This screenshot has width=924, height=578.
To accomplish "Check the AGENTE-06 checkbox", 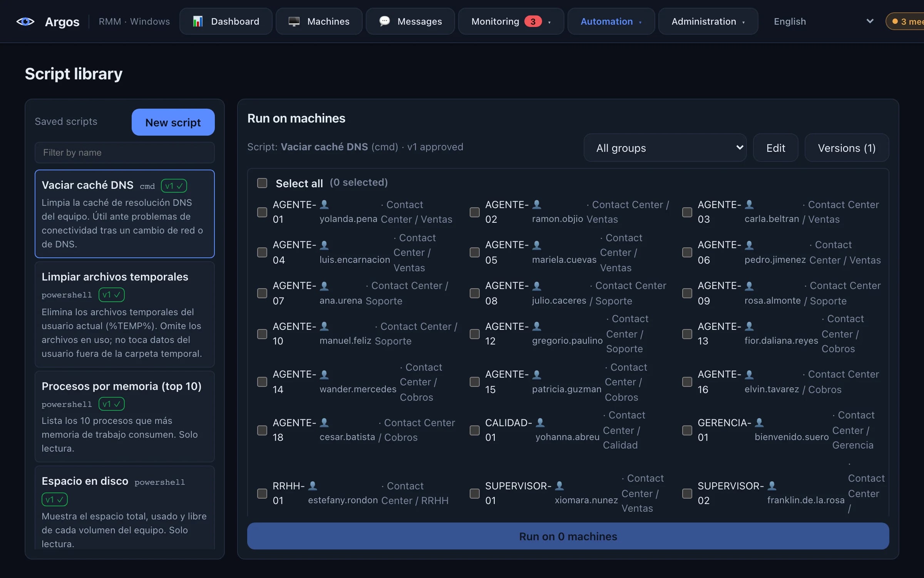I will tap(687, 252).
